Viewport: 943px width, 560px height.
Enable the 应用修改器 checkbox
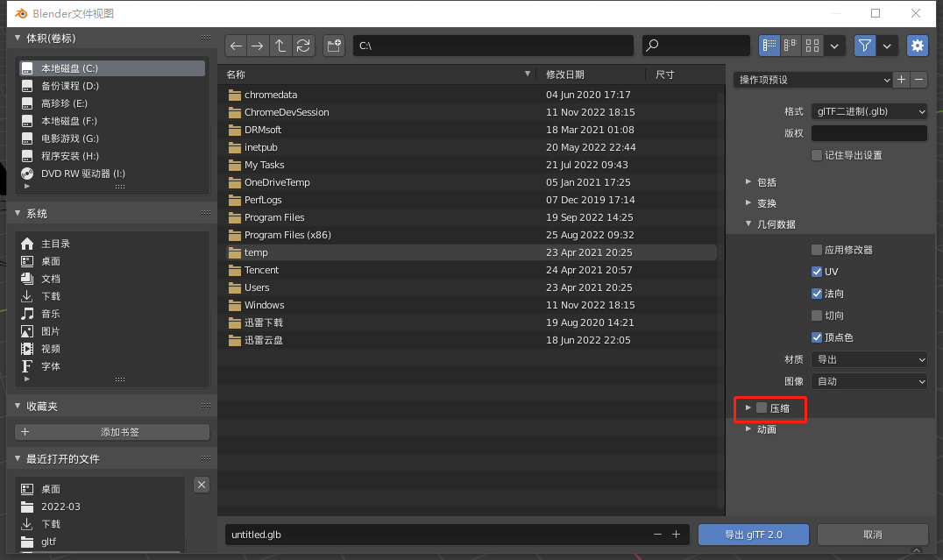tap(817, 250)
